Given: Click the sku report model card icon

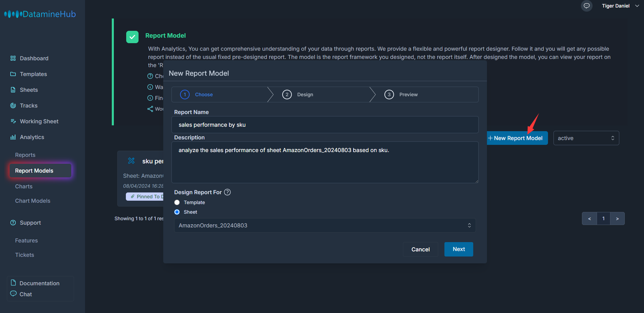Looking at the screenshot, I should 131,161.
